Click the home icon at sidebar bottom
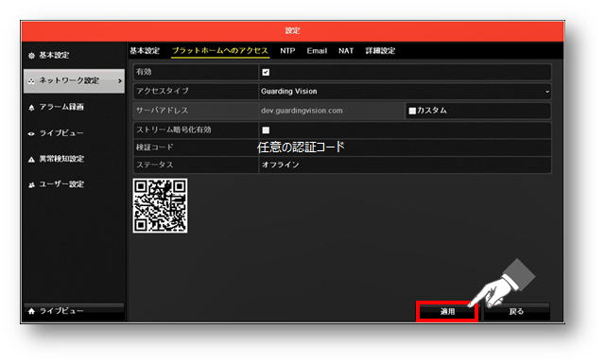Viewport: 605px width, 364px height. click(x=31, y=311)
